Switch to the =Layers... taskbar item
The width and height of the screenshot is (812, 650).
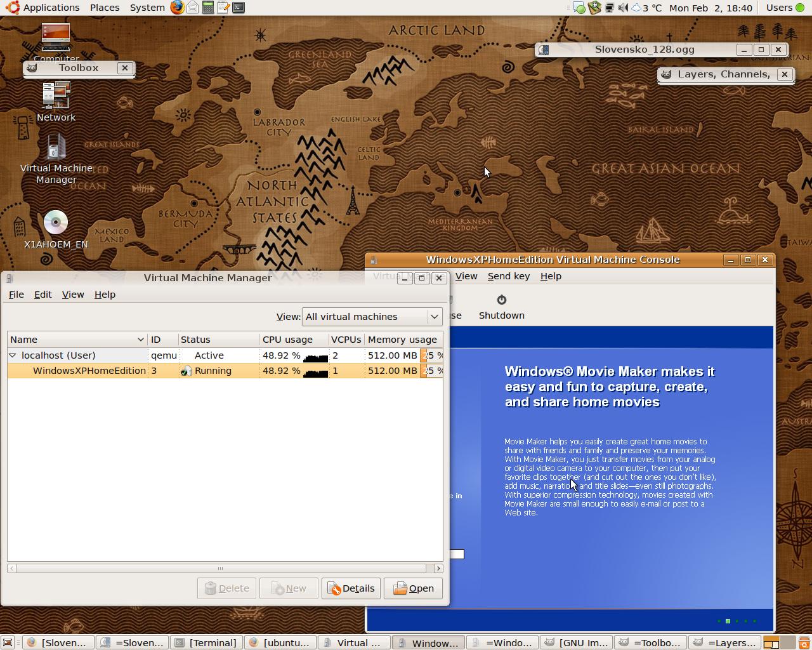(x=724, y=643)
